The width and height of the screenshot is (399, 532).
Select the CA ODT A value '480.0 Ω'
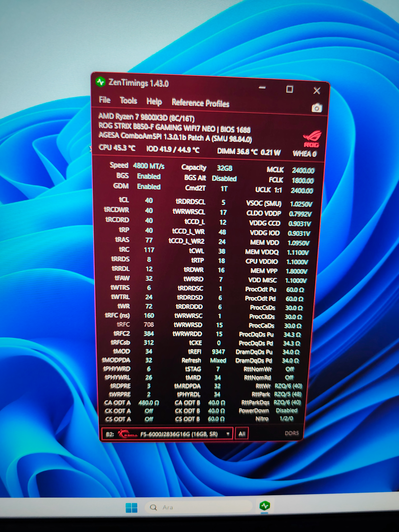(149, 403)
